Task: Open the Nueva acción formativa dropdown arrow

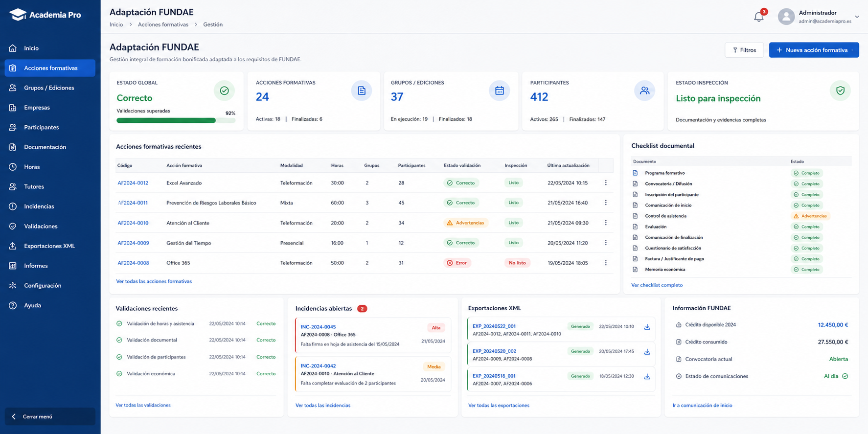Action: tap(852, 50)
